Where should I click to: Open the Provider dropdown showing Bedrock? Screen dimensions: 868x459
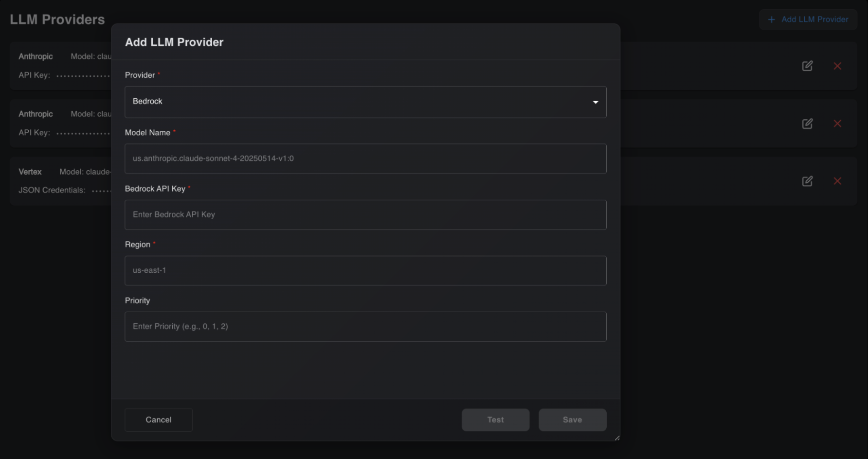[x=365, y=102]
